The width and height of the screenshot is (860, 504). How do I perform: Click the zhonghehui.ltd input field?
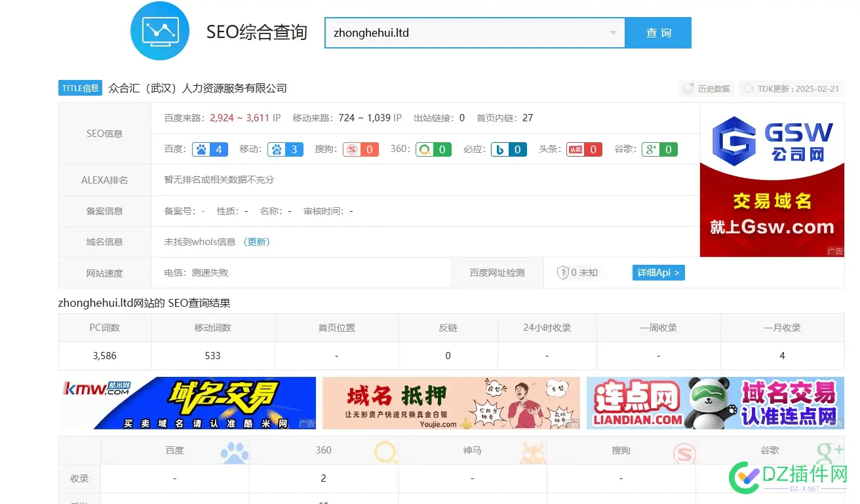point(459,33)
